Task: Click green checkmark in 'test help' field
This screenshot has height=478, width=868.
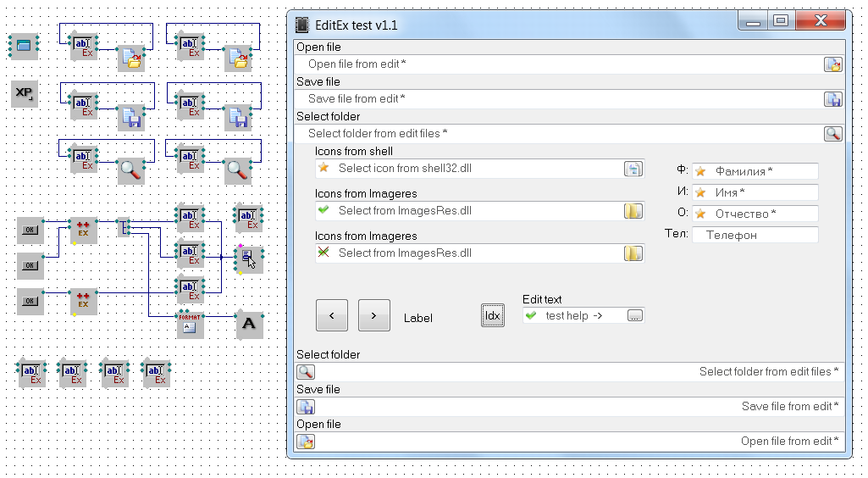Action: click(x=531, y=316)
